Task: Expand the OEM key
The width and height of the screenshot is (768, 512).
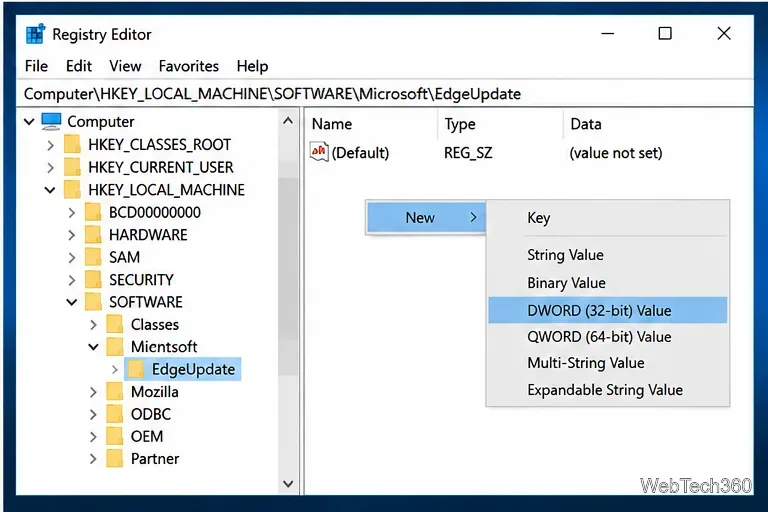Action: (94, 437)
